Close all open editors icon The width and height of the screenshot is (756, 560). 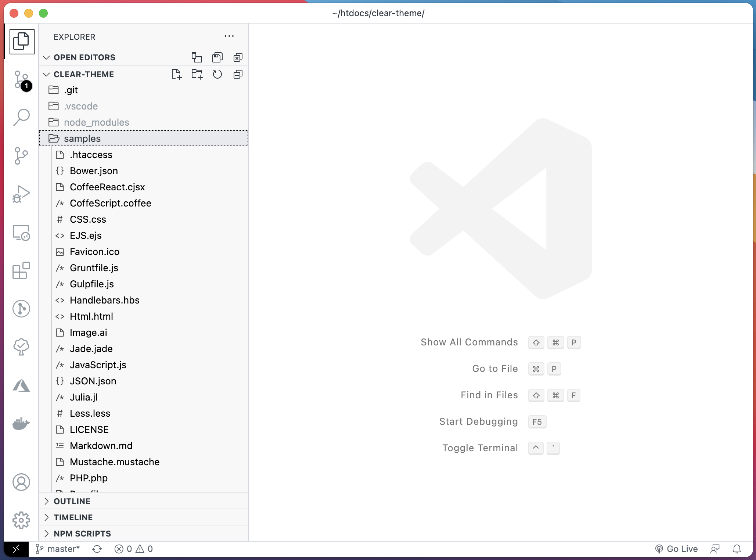(238, 58)
